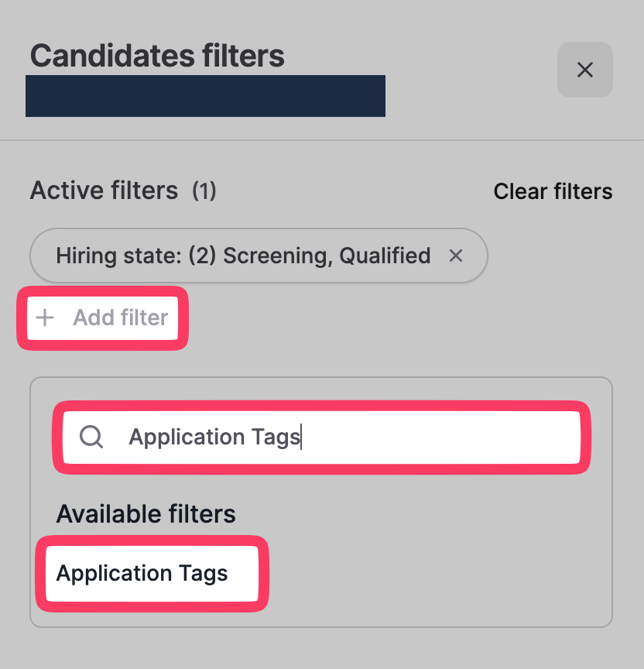Clear filters using the top-right link
Screen dimensions: 644x669
553,191
